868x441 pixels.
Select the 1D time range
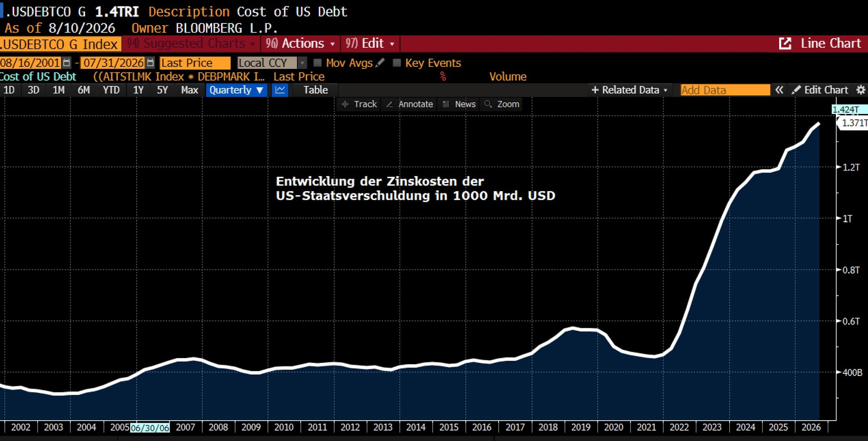pyautogui.click(x=9, y=90)
